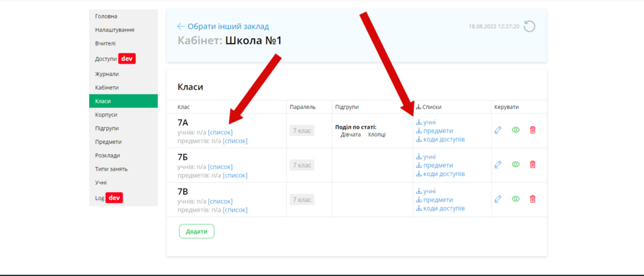View class 7В via green eye icon
The height and width of the screenshot is (276, 644).
(516, 199)
